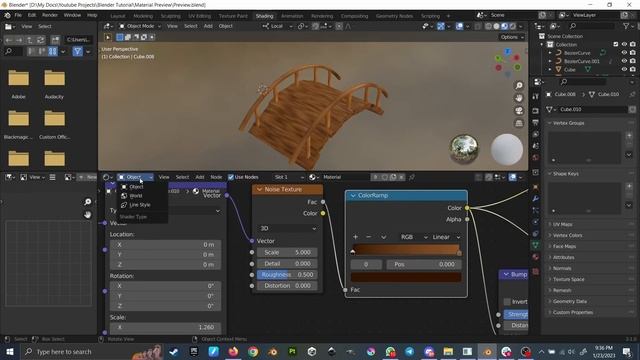This screenshot has height=360, width=640.
Task: Click the pin icon in node editor header
Action: click(x=412, y=177)
